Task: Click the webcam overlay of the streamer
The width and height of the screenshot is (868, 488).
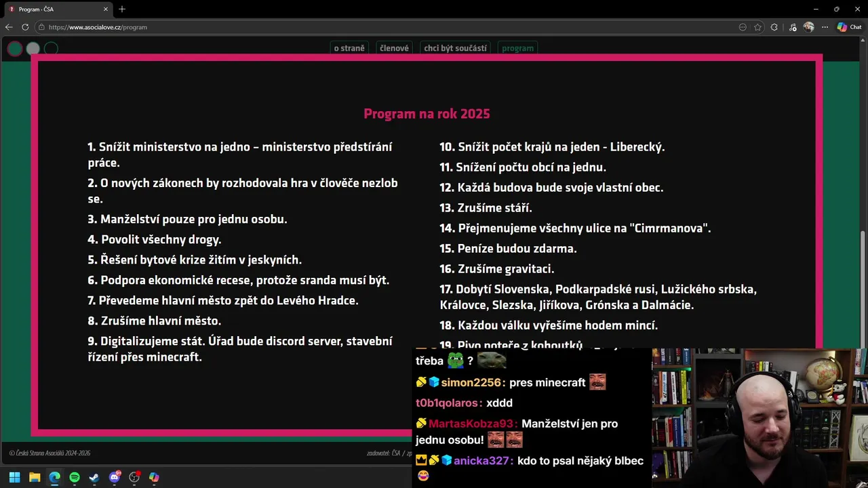Action: 759,417
